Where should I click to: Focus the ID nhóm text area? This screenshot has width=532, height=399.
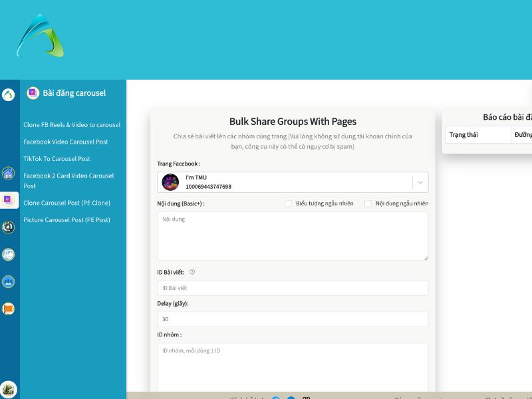(293, 368)
